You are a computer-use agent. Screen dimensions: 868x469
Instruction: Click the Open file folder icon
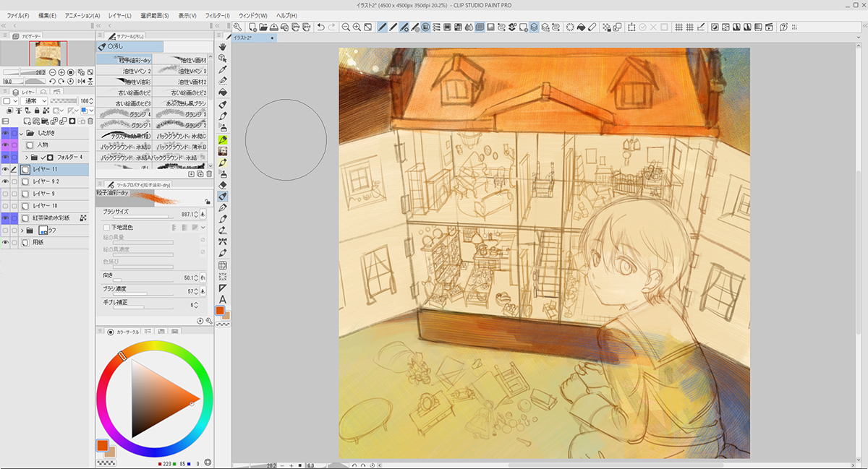tap(263, 27)
